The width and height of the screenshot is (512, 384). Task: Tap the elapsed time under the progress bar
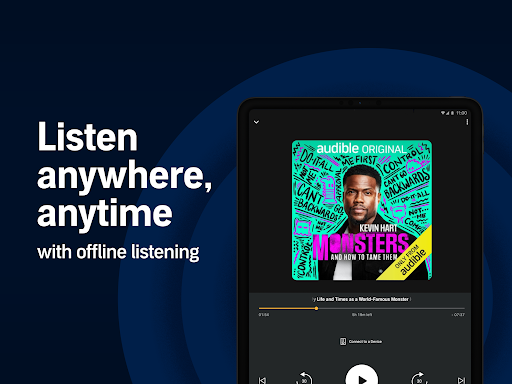point(264,315)
